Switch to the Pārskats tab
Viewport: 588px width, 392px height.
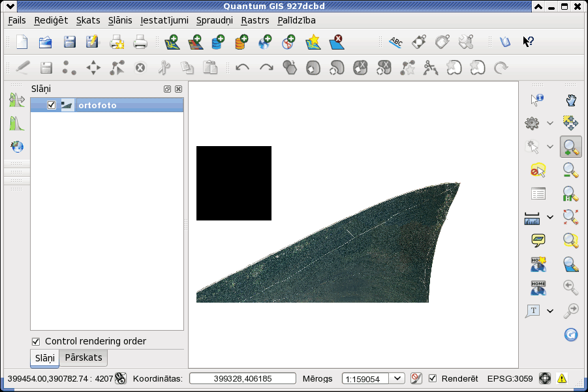tap(84, 357)
